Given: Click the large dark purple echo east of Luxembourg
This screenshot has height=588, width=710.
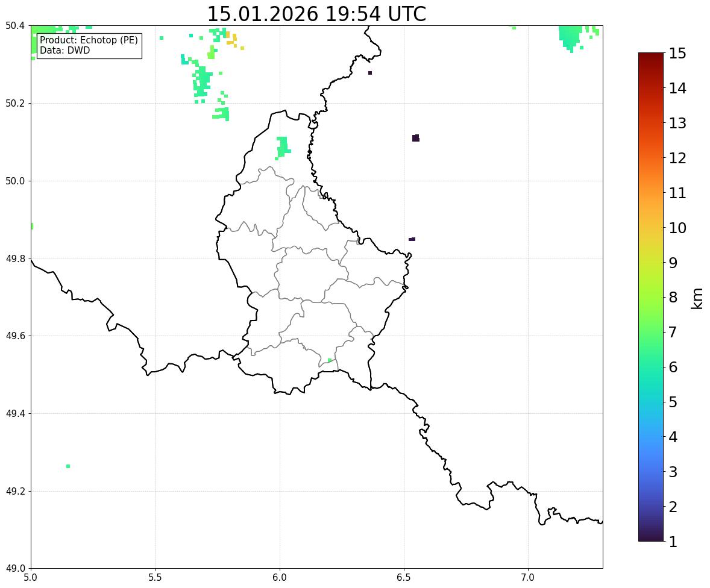Looking at the screenshot, I should click(x=416, y=138).
